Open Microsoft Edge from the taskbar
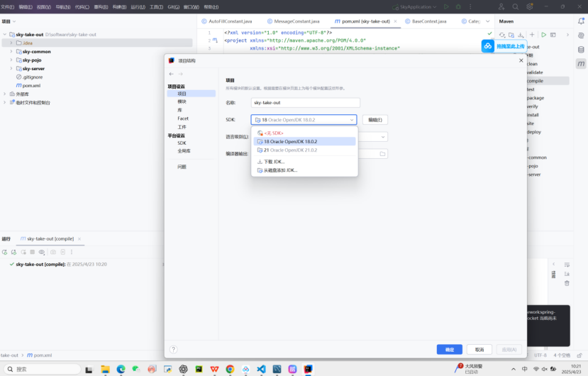Image resolution: width=588 pixels, height=376 pixels. (121, 369)
